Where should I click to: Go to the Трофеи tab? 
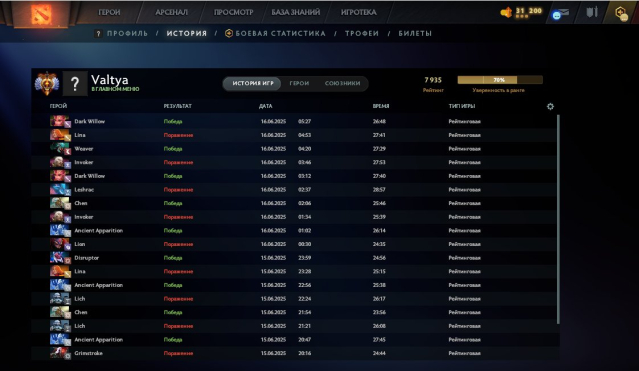click(362, 33)
